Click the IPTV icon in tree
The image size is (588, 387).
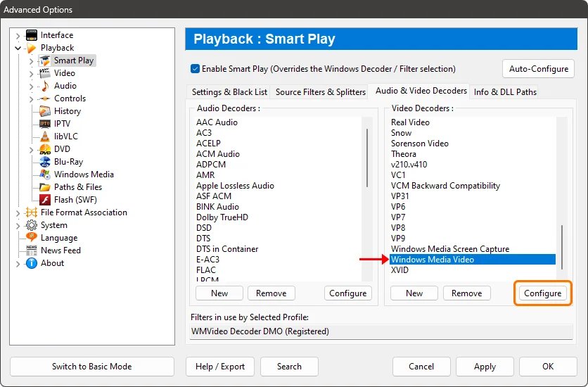tap(45, 124)
